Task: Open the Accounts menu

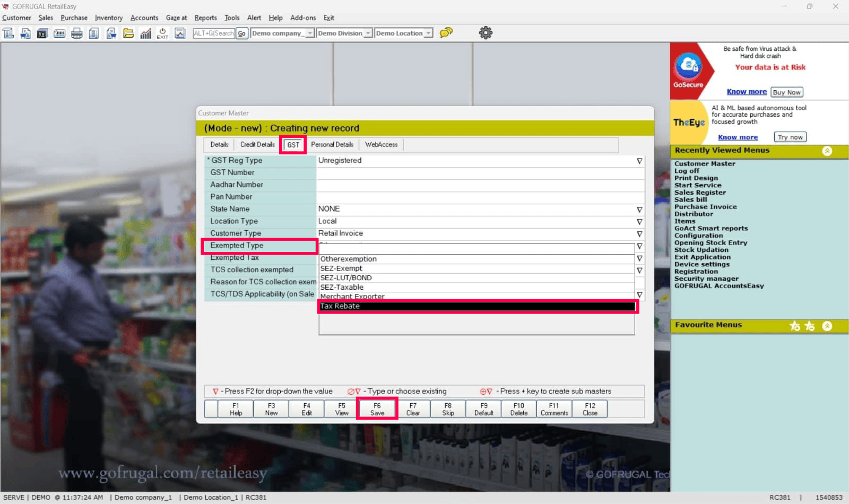Action: tap(144, 18)
